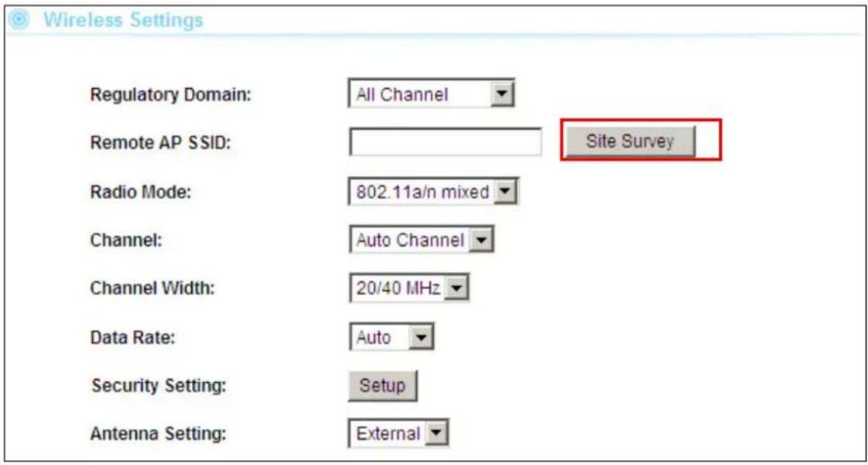
Task: Open the Data Rate Auto dropdown
Action: coord(391,337)
